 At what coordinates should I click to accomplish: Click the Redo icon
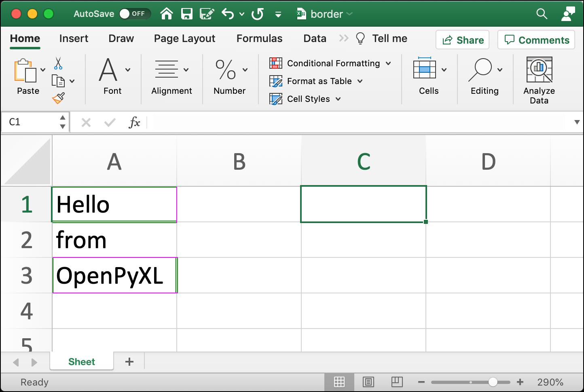[258, 13]
